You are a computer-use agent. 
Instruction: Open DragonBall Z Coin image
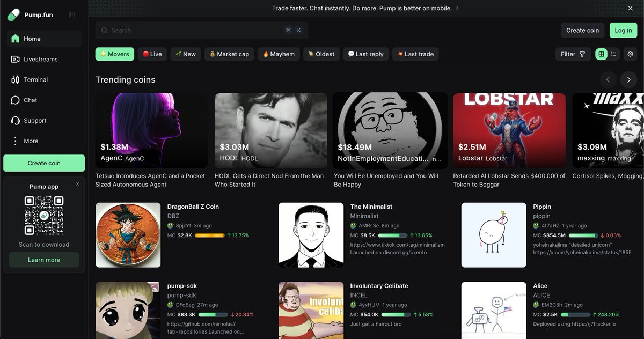(128, 235)
